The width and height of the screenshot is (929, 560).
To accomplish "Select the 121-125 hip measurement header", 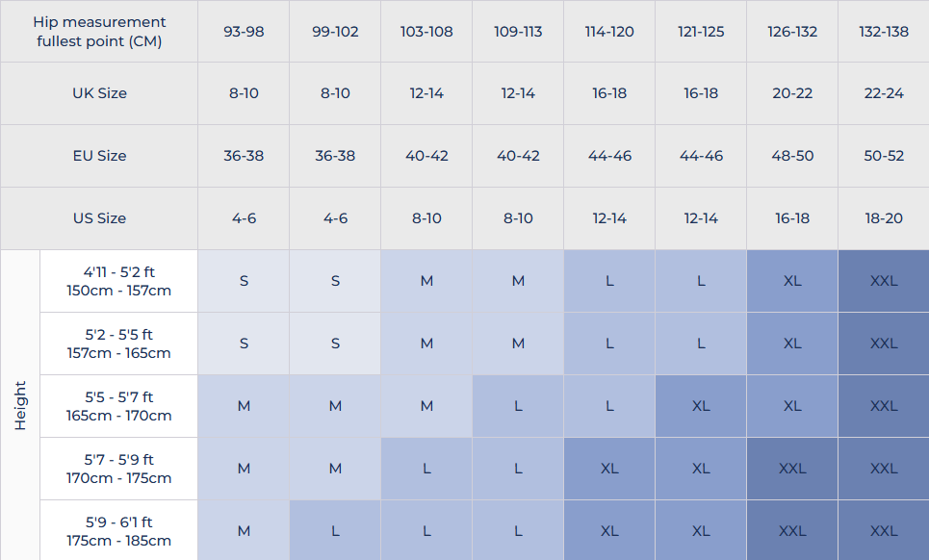I will (x=701, y=32).
